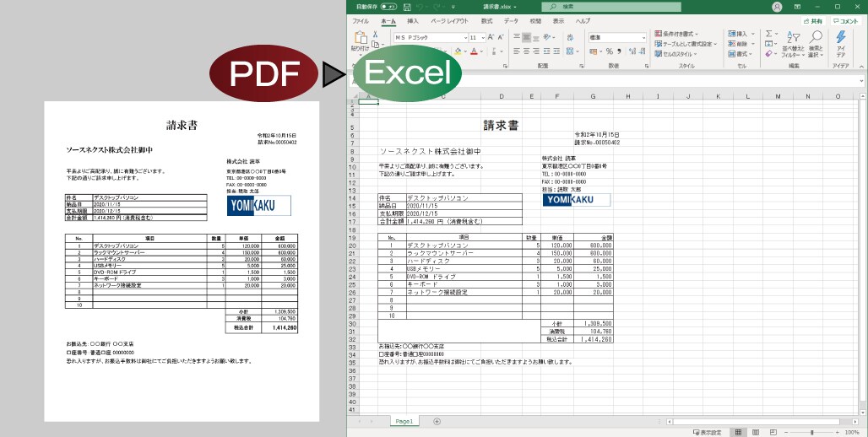Adjust the zoom slider in status bar
868x437 pixels.
coord(812,432)
